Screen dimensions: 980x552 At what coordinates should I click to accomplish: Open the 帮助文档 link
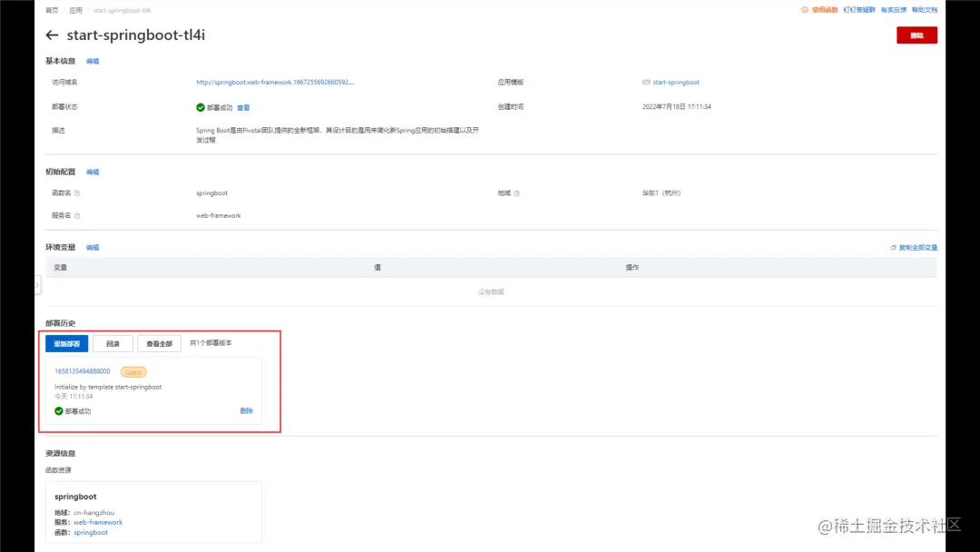[x=925, y=10]
